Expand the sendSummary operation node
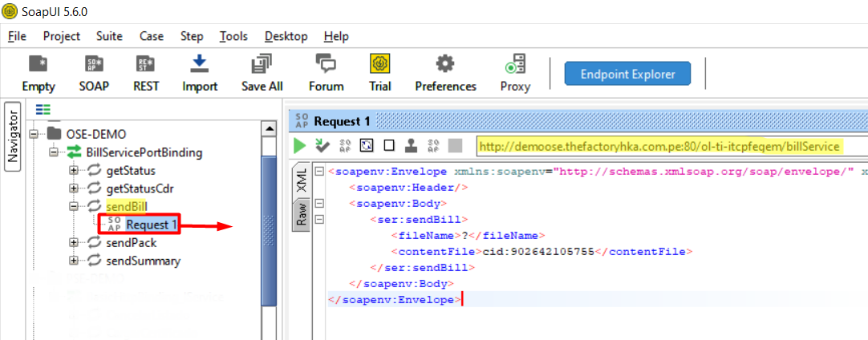This screenshot has width=868, height=340. click(74, 261)
